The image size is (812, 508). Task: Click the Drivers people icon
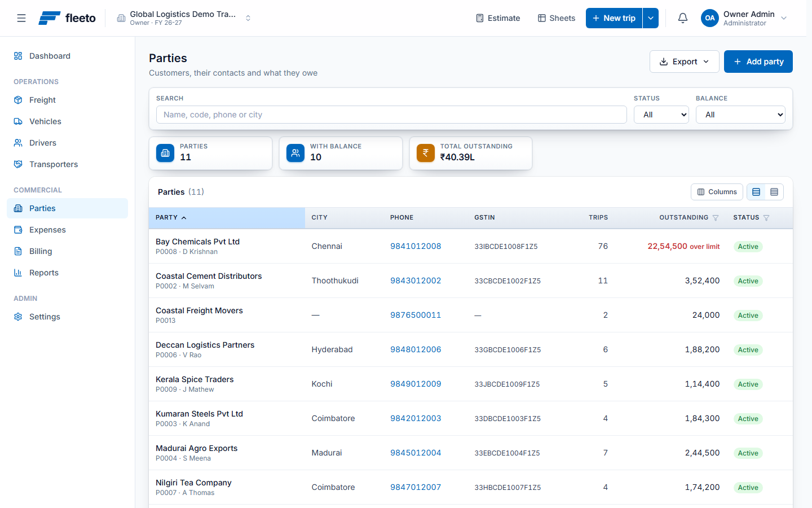pos(18,143)
